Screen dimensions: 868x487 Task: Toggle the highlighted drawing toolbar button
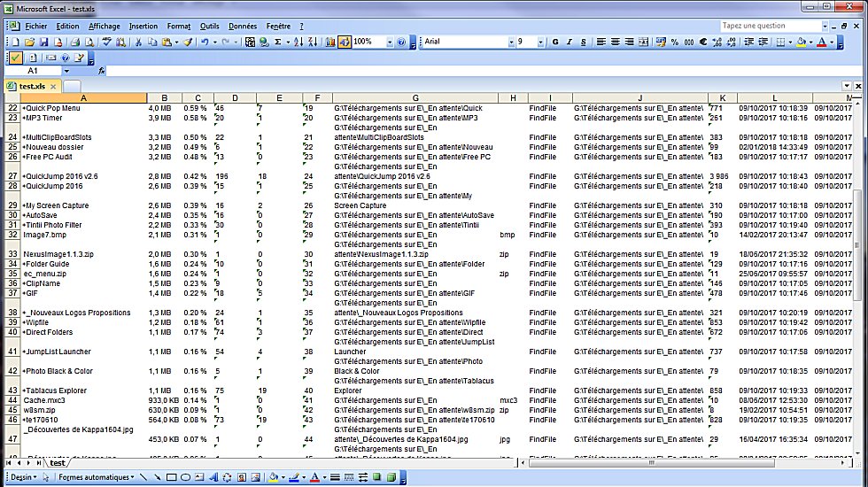(345, 43)
